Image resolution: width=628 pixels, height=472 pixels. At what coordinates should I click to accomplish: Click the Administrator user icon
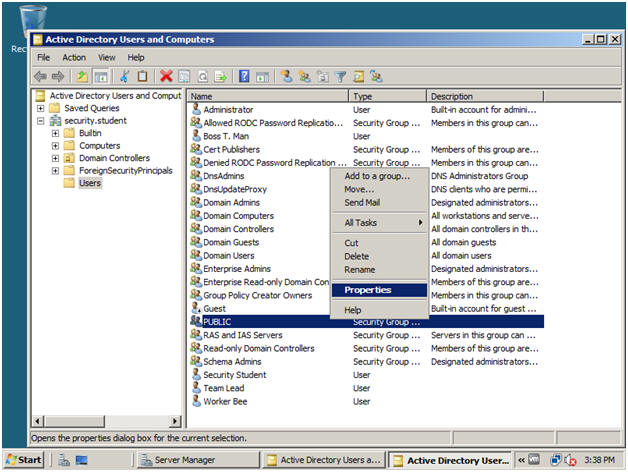point(196,109)
